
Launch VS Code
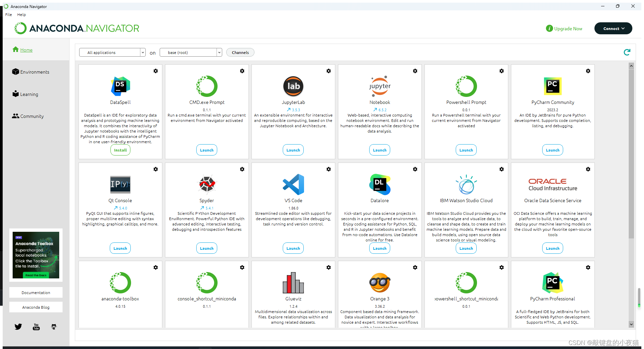tap(293, 248)
